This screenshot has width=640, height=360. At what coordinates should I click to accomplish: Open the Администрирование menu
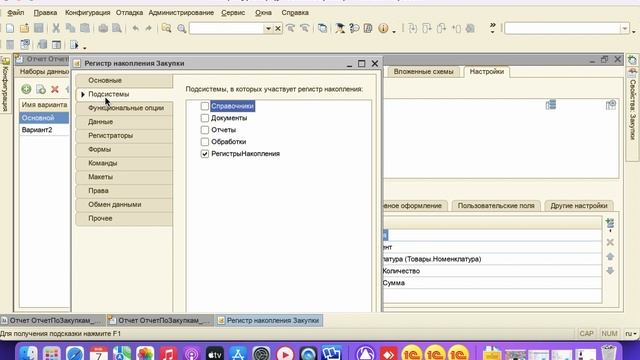point(181,13)
